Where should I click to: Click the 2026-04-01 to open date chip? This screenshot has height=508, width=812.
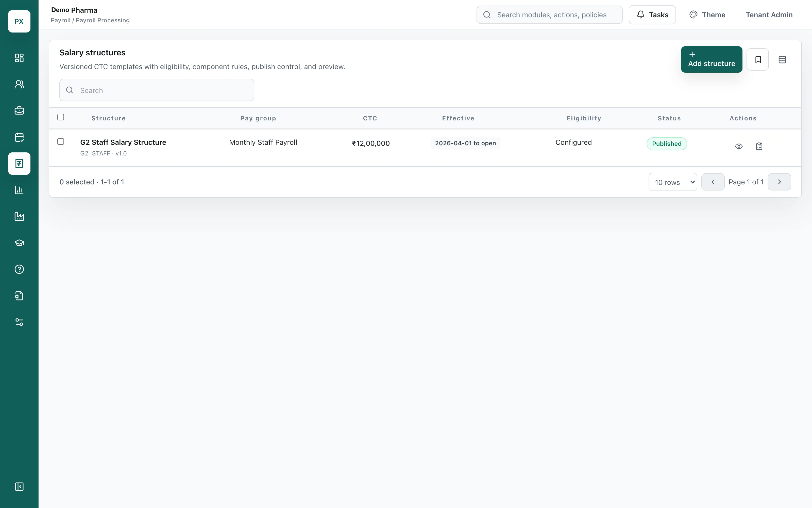(x=465, y=143)
